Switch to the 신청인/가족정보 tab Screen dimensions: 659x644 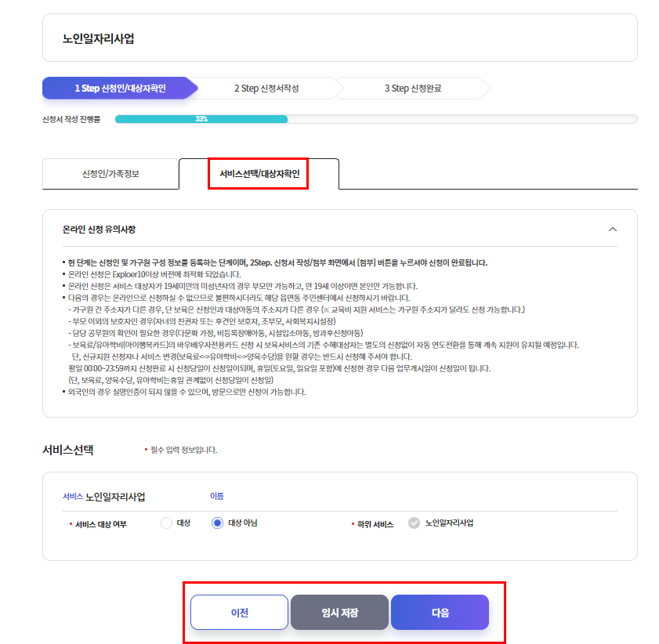[x=110, y=173]
